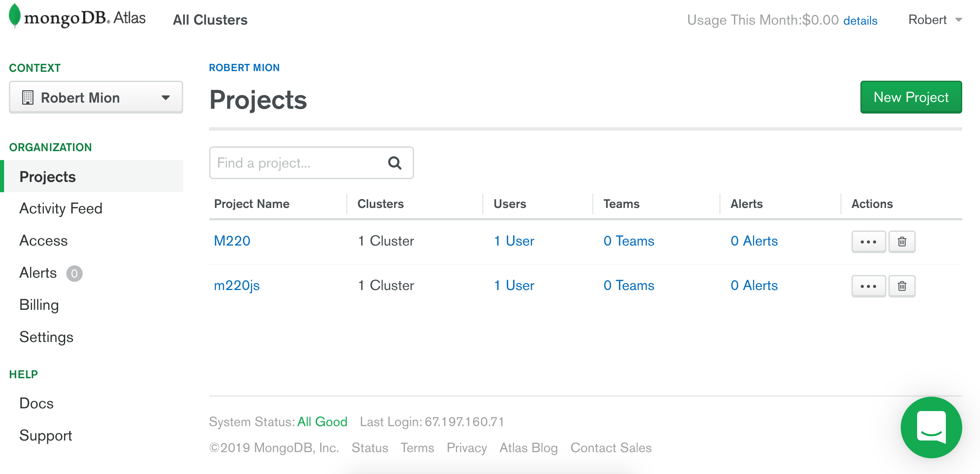The height and width of the screenshot is (474, 980).
Task: Open the Intercom chat bubble
Action: (931, 427)
